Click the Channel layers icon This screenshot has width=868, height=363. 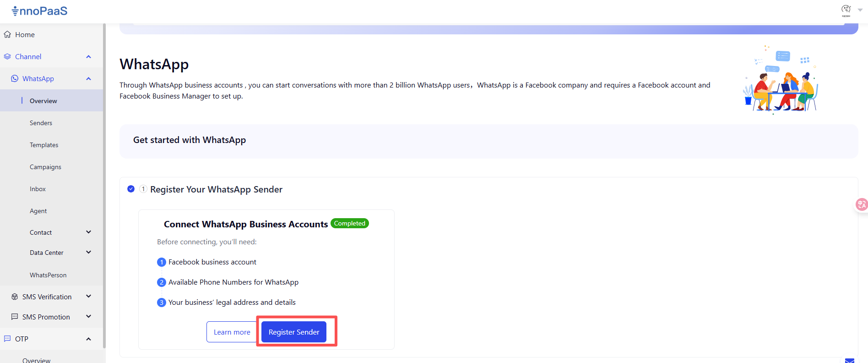(x=7, y=56)
